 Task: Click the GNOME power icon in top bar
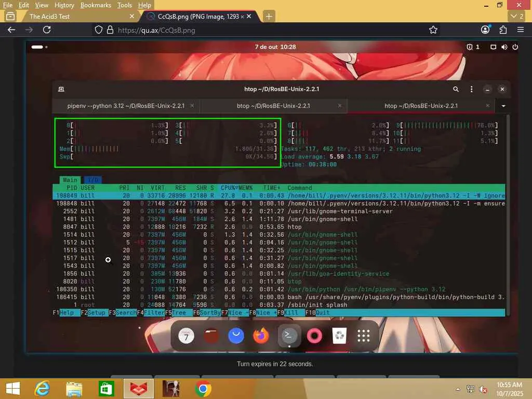(x=515, y=47)
